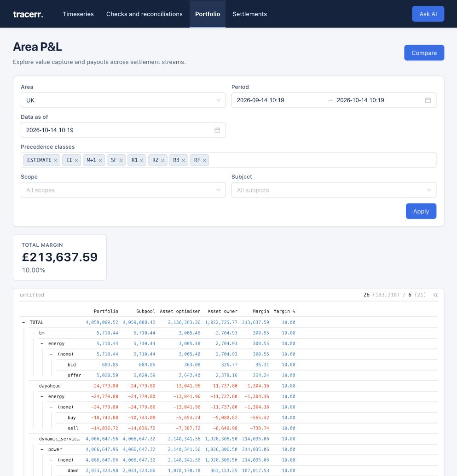Apply the selected filters

421,211
